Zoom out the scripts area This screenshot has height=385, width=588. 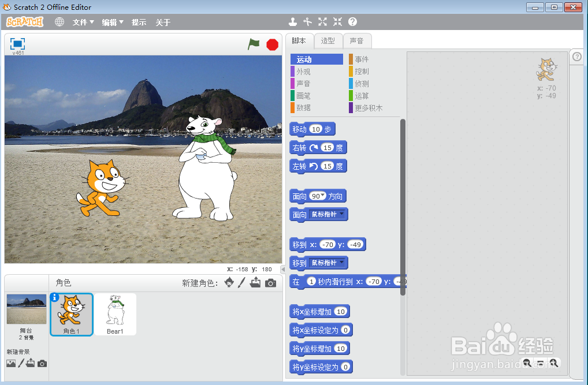pos(527,363)
